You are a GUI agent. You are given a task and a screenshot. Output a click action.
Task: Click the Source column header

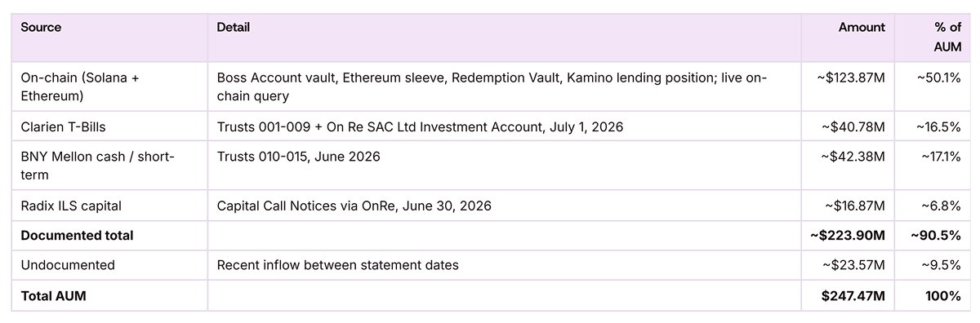41,28
